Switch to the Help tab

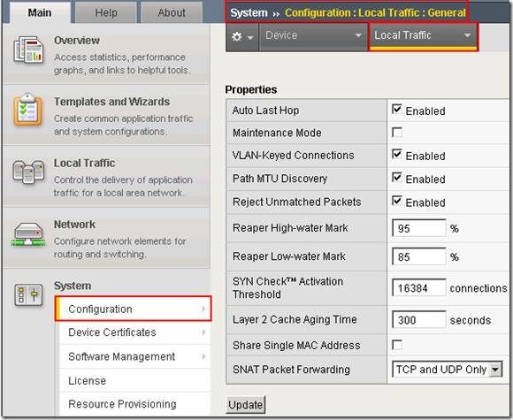point(106,12)
